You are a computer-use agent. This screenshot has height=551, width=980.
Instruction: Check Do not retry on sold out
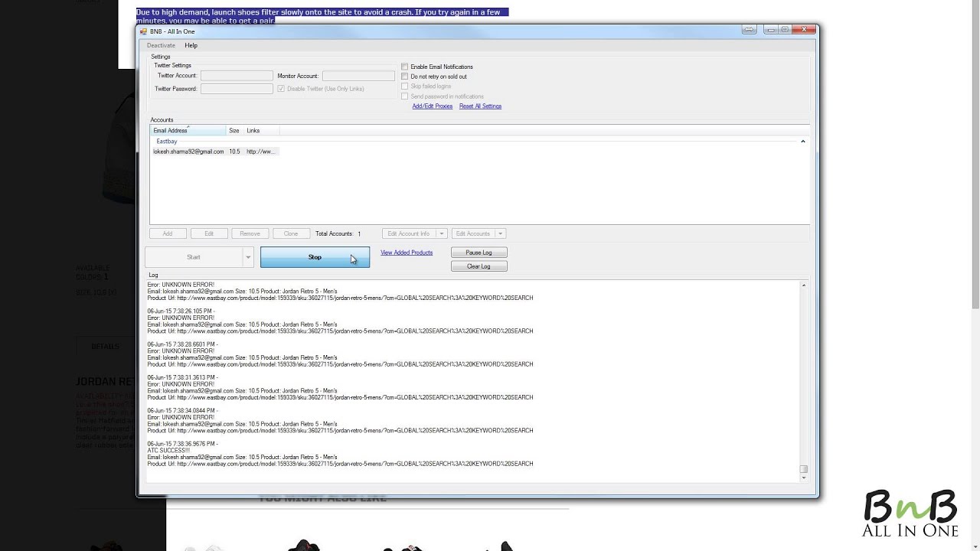coord(405,77)
